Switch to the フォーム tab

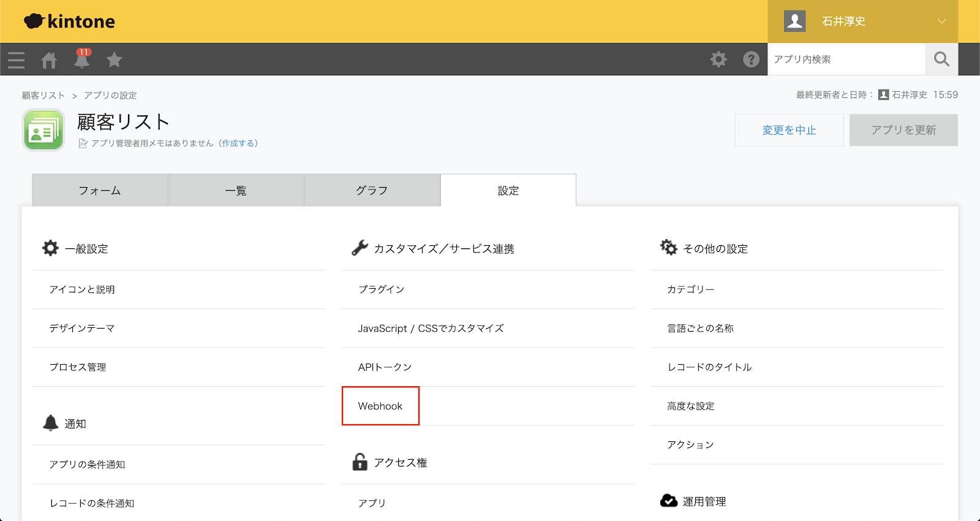[x=100, y=191]
